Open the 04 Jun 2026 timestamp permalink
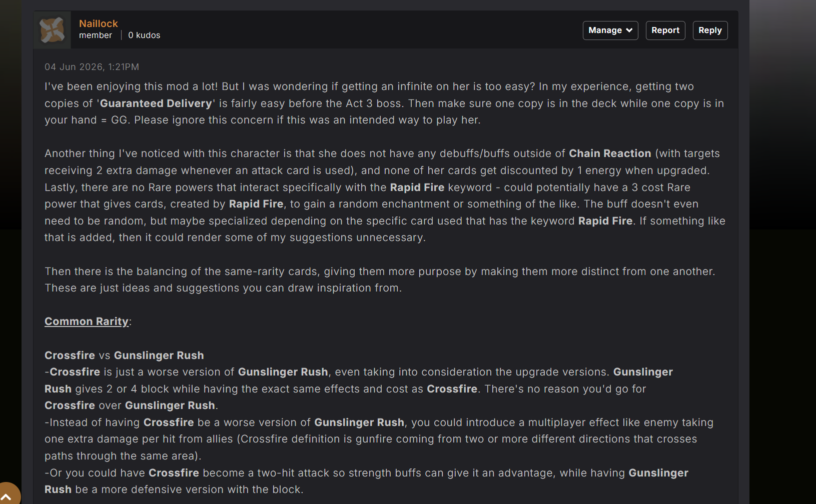Image resolution: width=816 pixels, height=504 pixels. pyautogui.click(x=92, y=67)
